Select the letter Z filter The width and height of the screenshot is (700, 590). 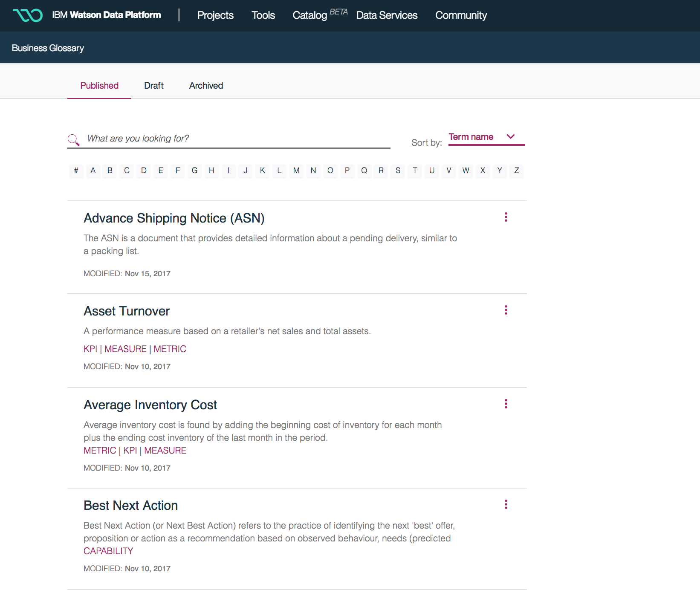[516, 171]
